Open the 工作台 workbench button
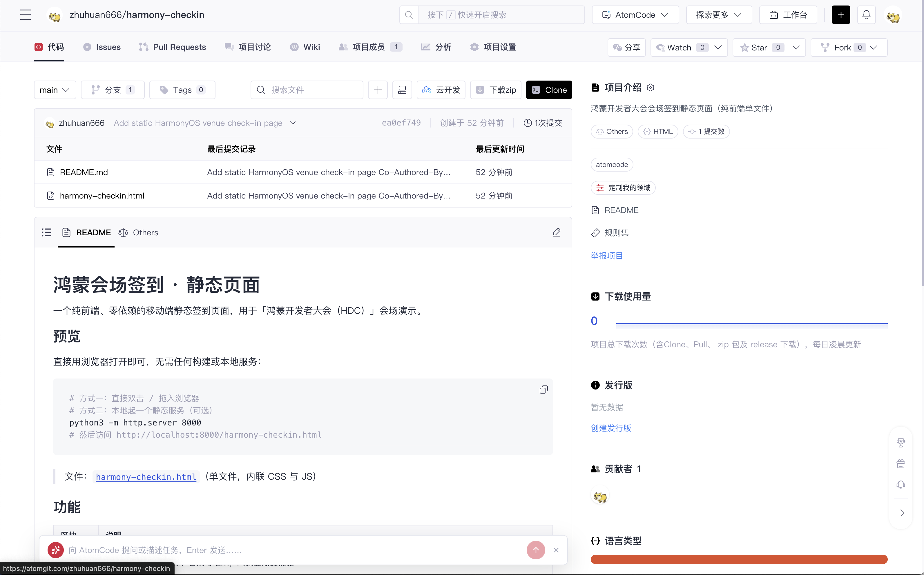The height and width of the screenshot is (575, 924). click(788, 15)
